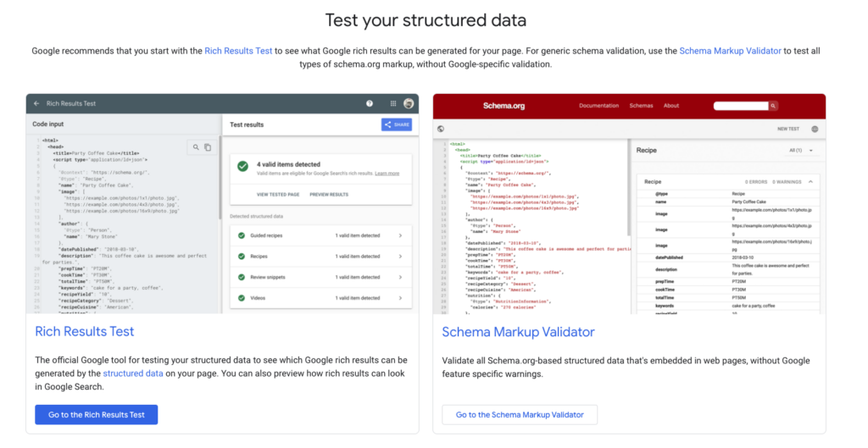Click the help question mark icon
Image resolution: width=868 pixels, height=448 pixels.
[x=370, y=103]
